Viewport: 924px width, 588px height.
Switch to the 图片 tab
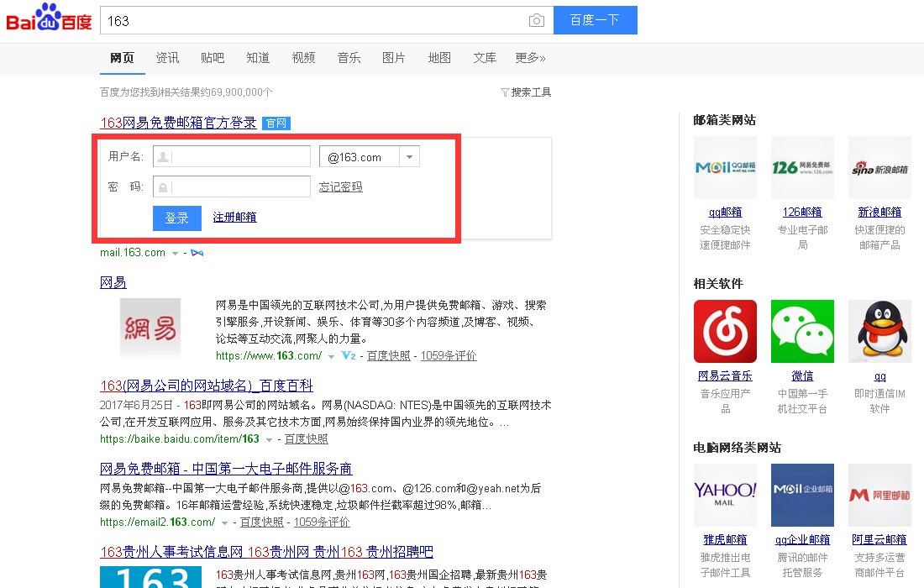[394, 58]
